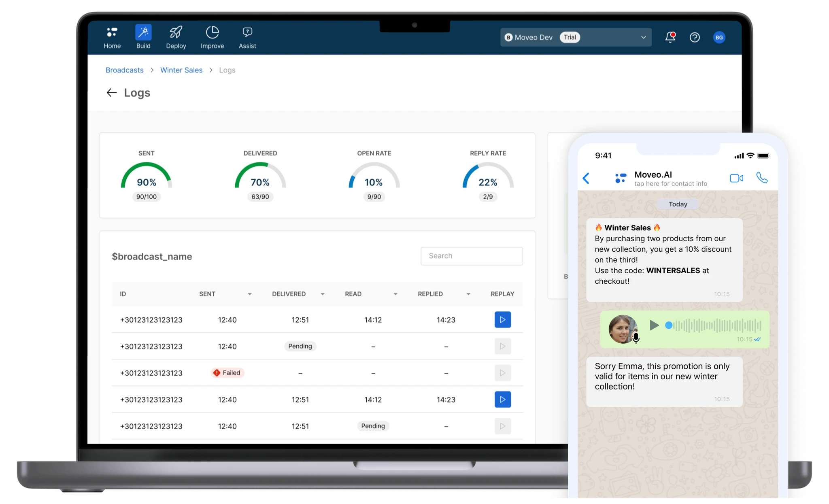Viewport: 829px width, 504px height.
Task: Open the Improve chart icon
Action: click(212, 32)
